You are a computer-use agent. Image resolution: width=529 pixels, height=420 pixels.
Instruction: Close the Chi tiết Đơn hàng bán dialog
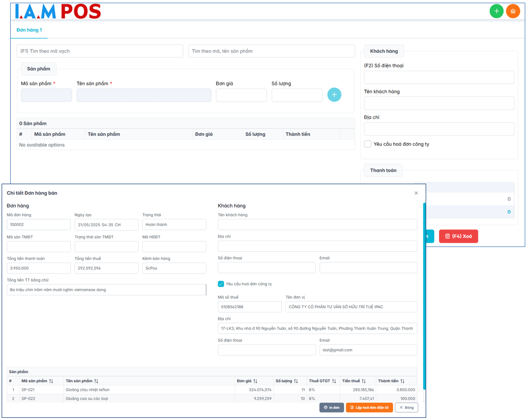tap(416, 193)
